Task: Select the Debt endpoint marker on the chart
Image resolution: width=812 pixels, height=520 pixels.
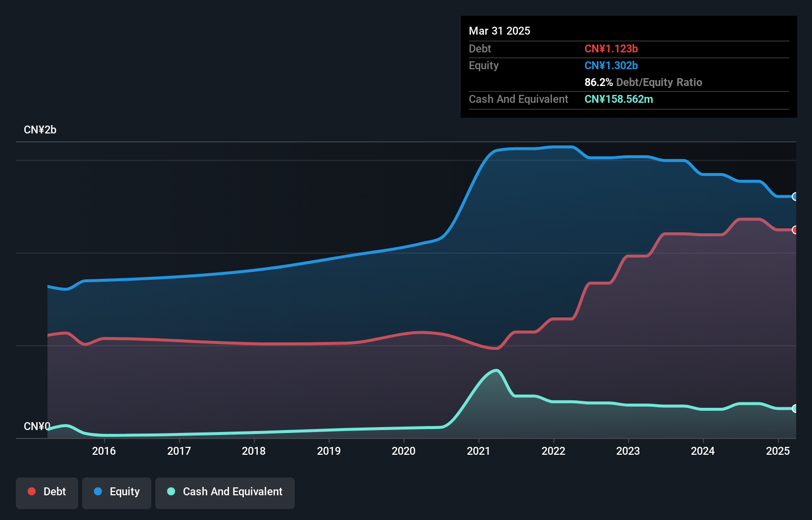Action: coord(795,230)
